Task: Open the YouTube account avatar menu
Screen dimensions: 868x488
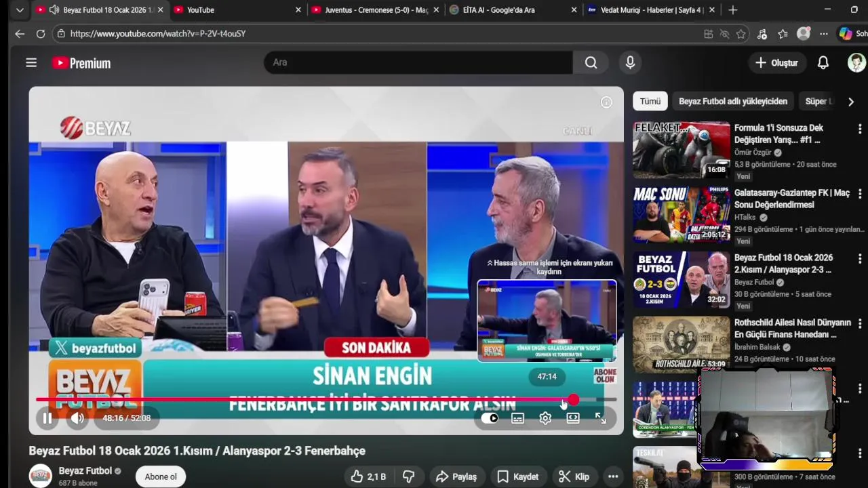Action: [x=857, y=62]
